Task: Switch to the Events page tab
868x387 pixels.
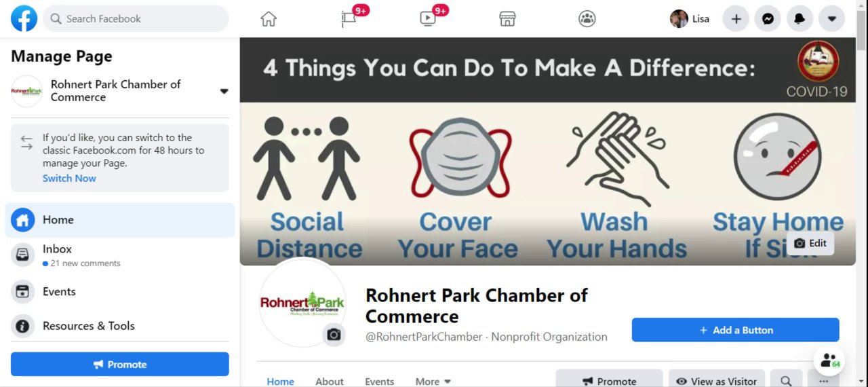Action: (380, 382)
